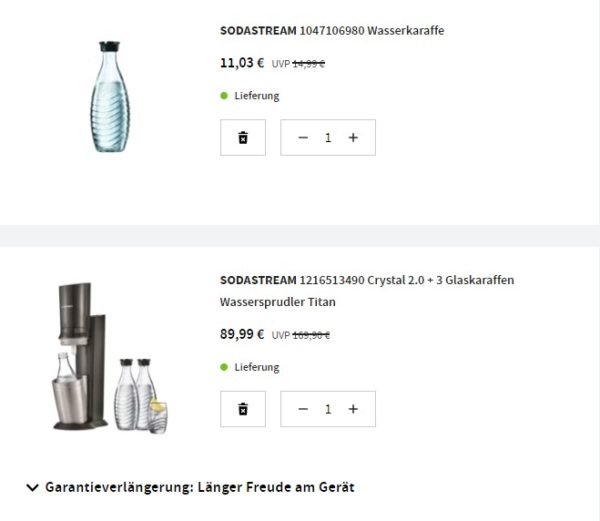Click the Crystal 2.0 quantity field showing 1
Image resolution: width=600 pixels, height=521 pixels.
click(328, 409)
